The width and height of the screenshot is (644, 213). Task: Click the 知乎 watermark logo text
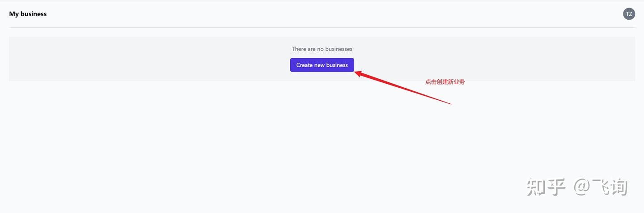click(546, 187)
